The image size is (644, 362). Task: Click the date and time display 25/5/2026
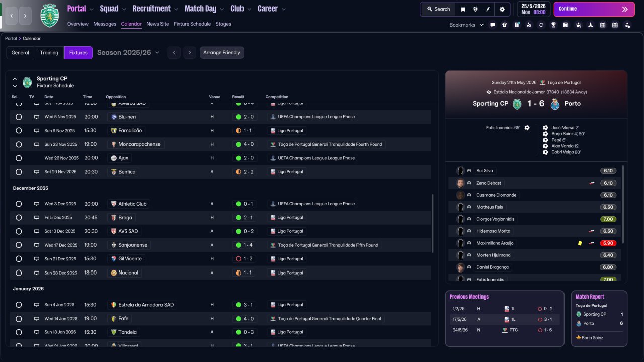pyautogui.click(x=534, y=9)
